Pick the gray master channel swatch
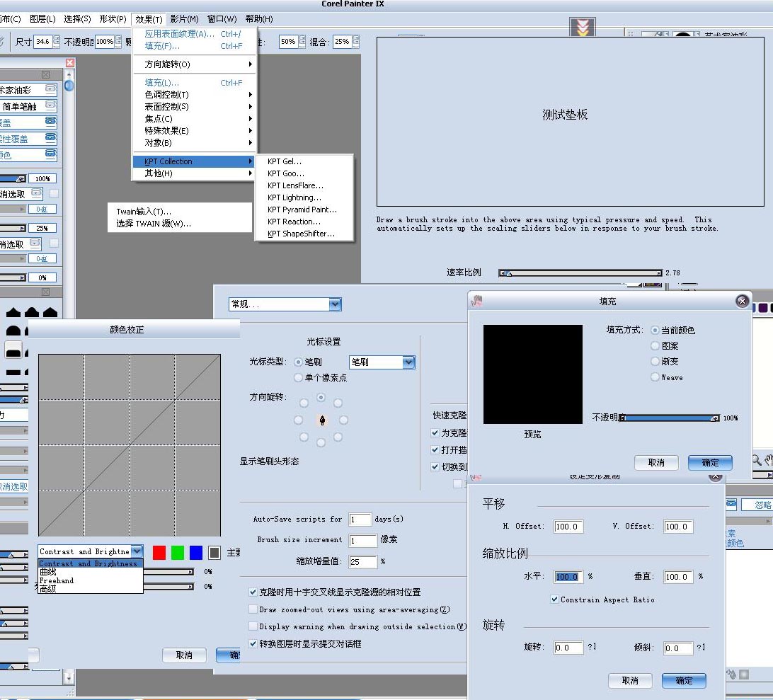 tap(214, 553)
